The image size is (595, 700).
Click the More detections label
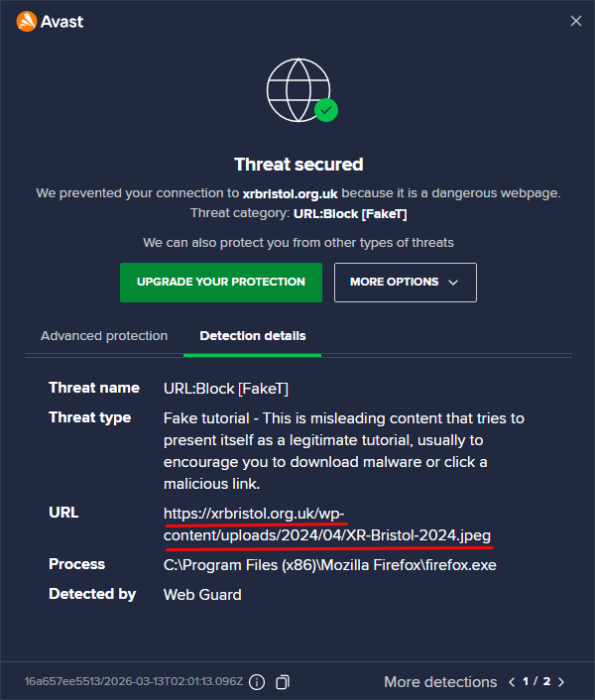click(x=440, y=682)
